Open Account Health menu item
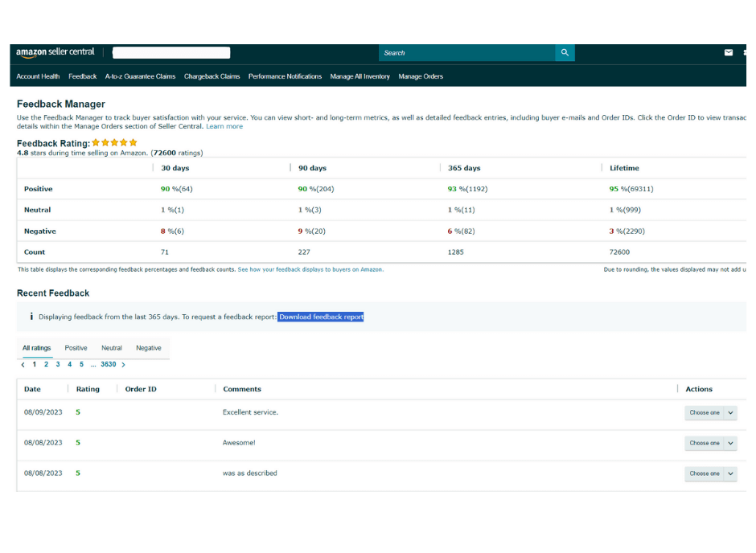 [x=38, y=76]
